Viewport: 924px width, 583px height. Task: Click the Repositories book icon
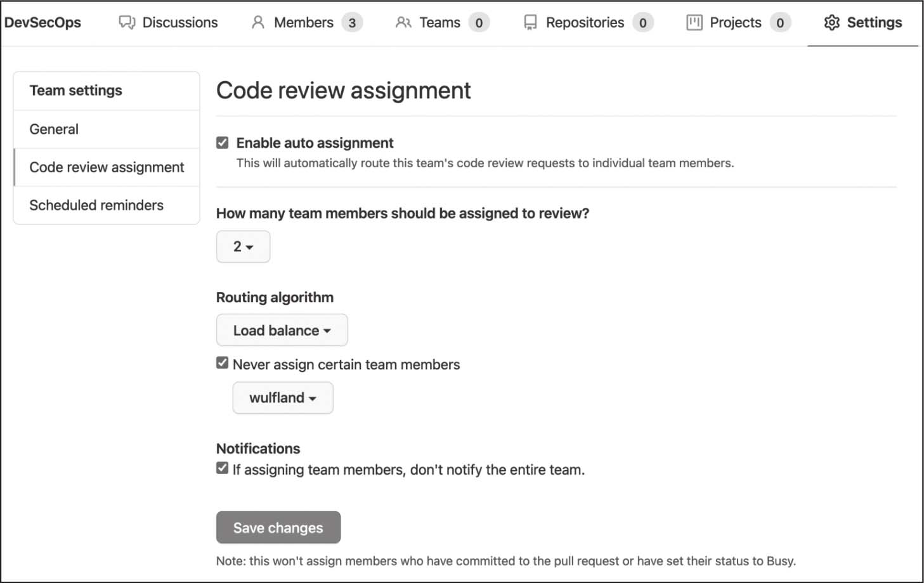pos(530,23)
